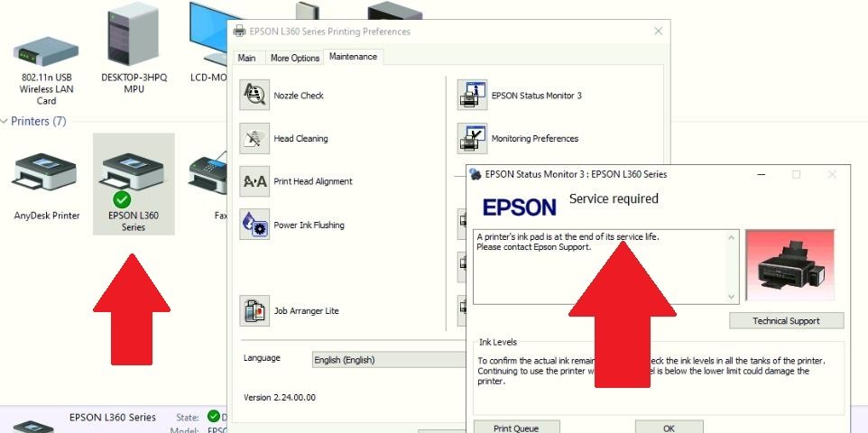Click the printer image in Status Monitor

pyautogui.click(x=790, y=265)
